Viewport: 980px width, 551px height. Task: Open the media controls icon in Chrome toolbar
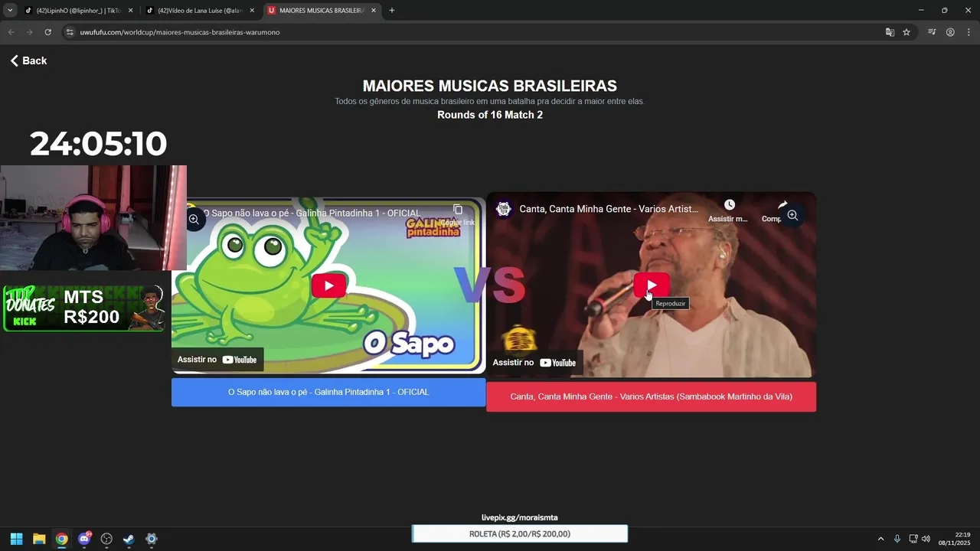[932, 32]
